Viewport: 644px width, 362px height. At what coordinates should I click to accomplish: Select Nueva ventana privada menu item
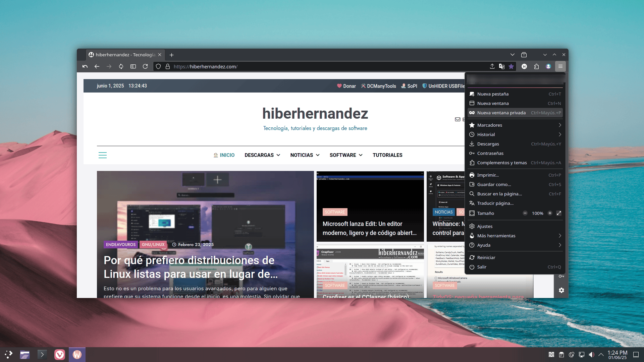(501, 113)
